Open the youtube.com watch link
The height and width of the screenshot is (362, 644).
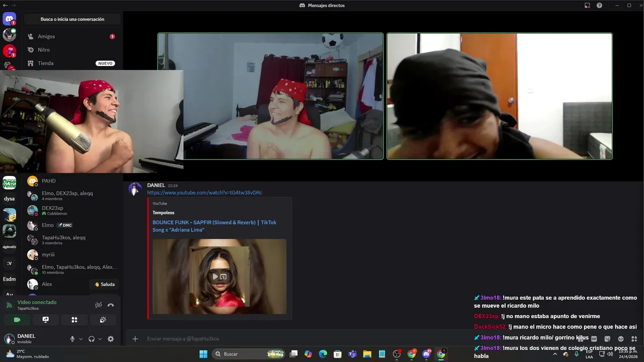point(204,193)
